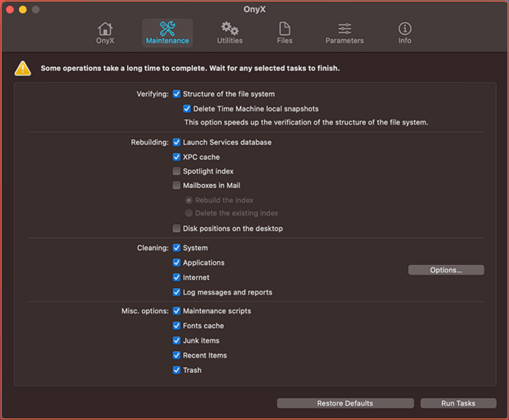Check the Mailboxes in Mail option
Image resolution: width=509 pixels, height=420 pixels.
point(177,185)
